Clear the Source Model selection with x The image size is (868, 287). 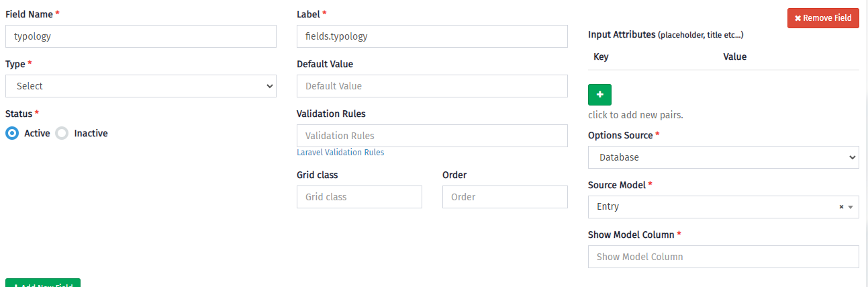click(841, 207)
